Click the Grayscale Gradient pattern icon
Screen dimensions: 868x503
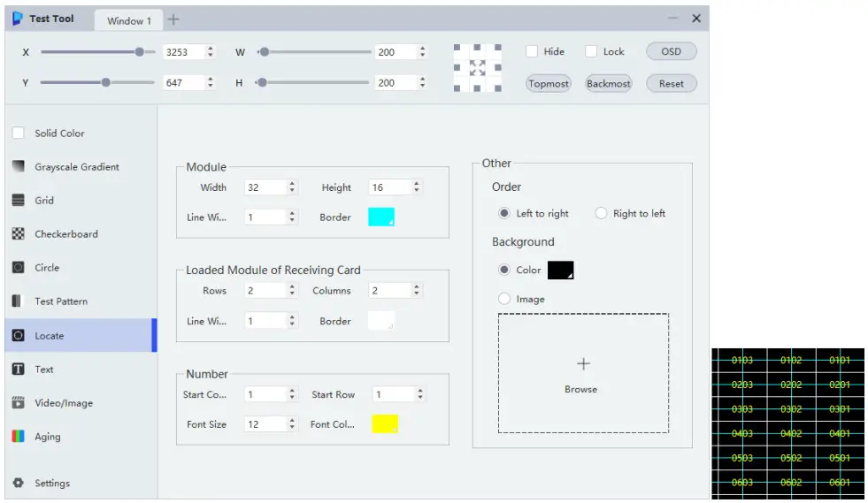click(x=19, y=166)
